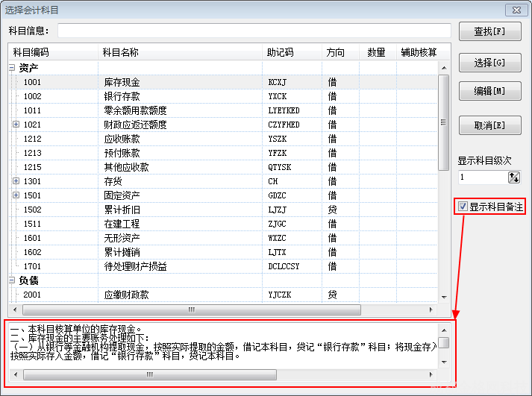Open the 编辑[M] edit button
The height and width of the screenshot is (396, 532).
pos(489,92)
